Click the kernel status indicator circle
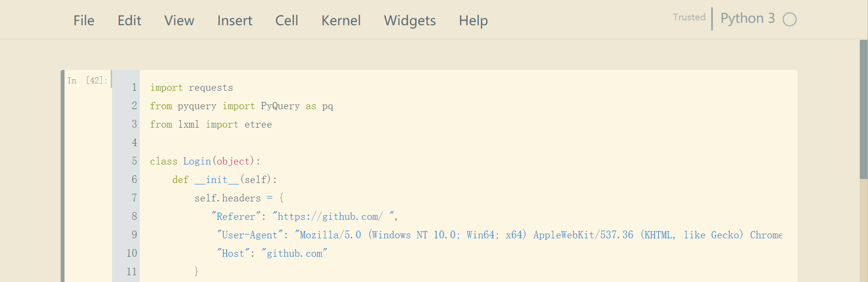The image size is (868, 282). 789,19
